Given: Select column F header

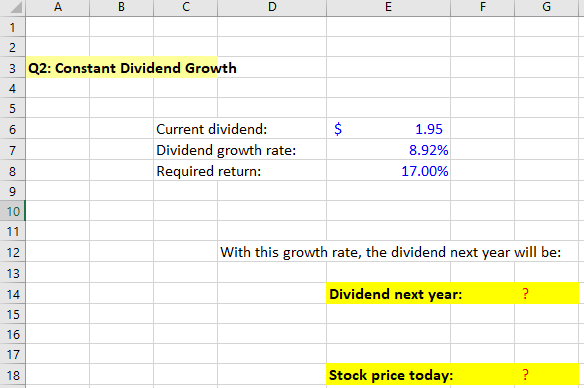Looking at the screenshot, I should (483, 7).
